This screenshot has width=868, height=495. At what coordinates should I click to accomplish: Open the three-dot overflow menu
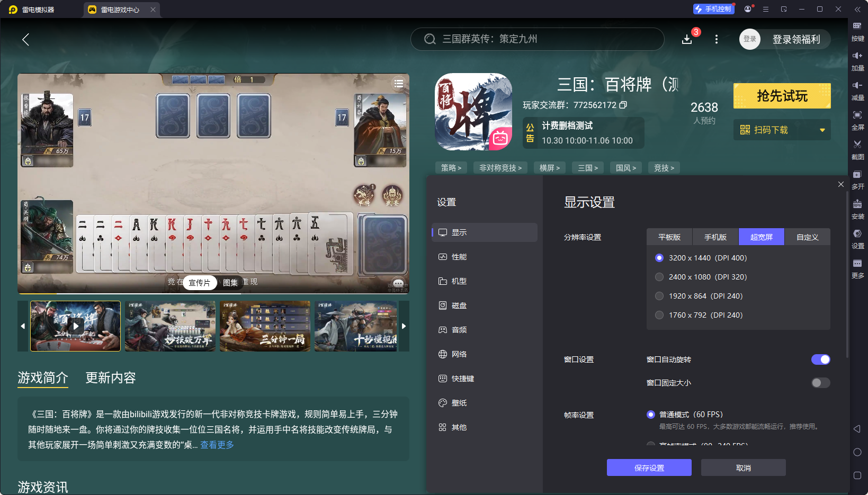(716, 39)
